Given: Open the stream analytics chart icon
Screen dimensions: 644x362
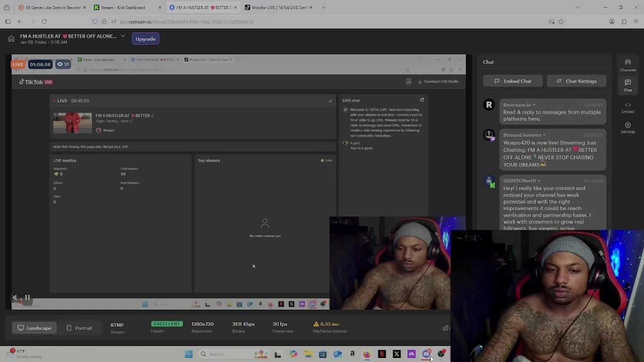Looking at the screenshot, I should coord(446,328).
